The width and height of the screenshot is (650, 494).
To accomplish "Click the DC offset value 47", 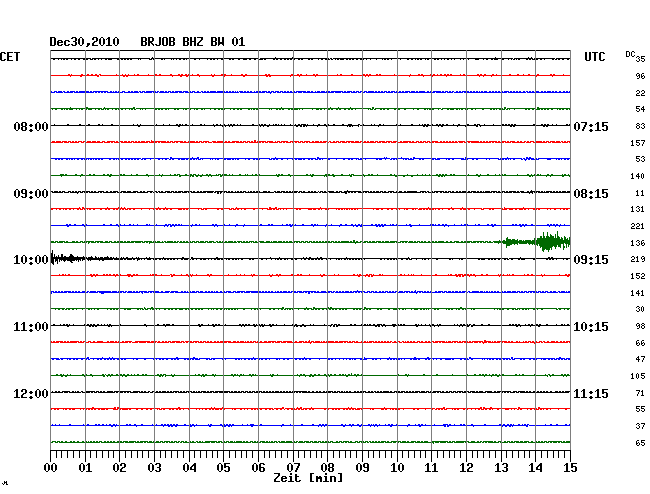I will [x=640, y=359].
